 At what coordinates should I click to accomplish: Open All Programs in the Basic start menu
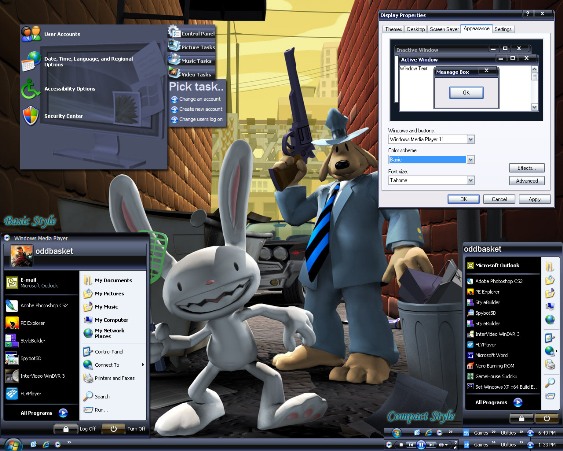(x=44, y=413)
